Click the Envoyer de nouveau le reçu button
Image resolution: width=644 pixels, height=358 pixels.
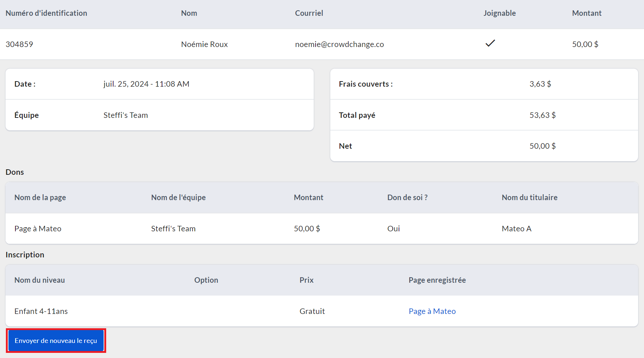(56, 341)
